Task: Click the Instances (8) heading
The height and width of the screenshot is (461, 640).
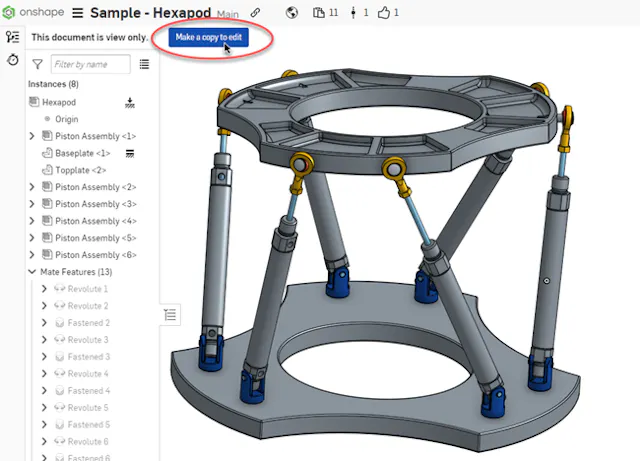Action: (53, 84)
